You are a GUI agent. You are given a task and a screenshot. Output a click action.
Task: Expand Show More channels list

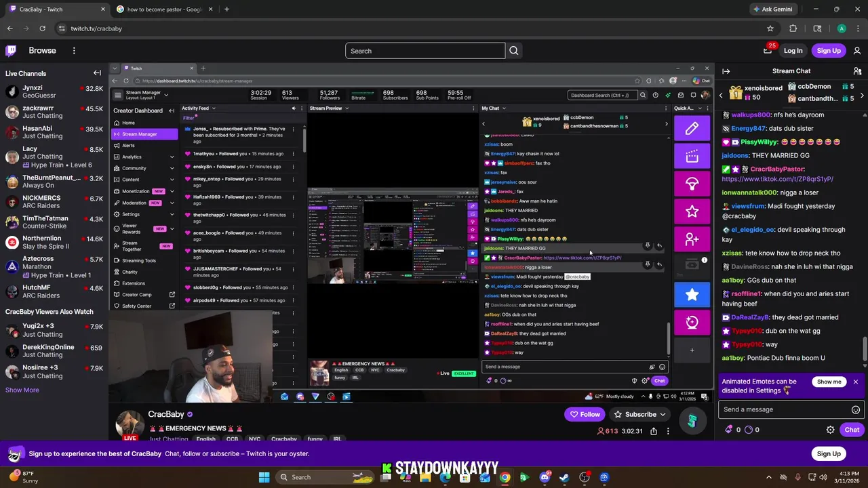coord(22,390)
